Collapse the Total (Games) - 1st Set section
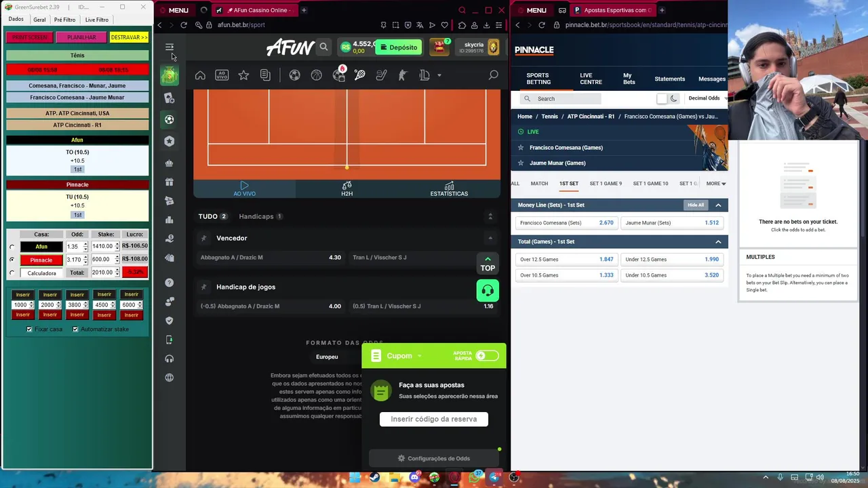The width and height of the screenshot is (868, 488). pyautogui.click(x=718, y=241)
